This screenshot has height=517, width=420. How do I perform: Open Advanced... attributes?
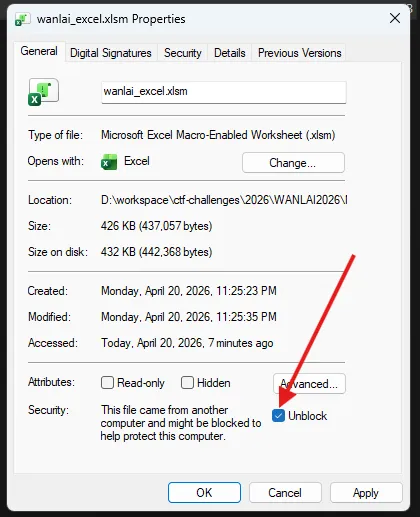309,384
